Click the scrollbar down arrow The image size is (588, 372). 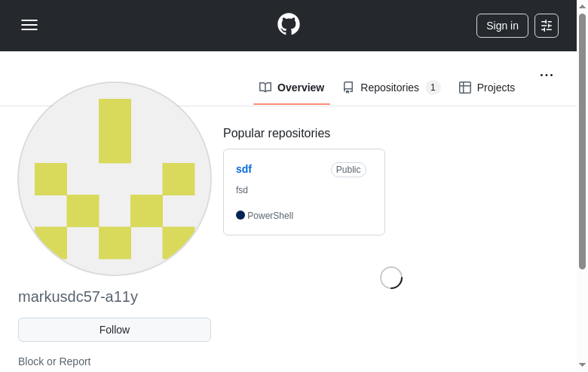[582, 365]
